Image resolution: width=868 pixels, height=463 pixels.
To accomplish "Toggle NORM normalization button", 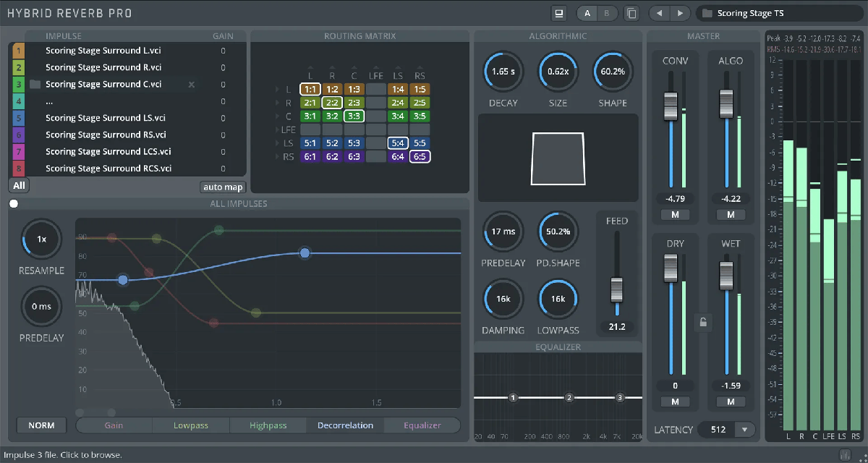I will click(x=41, y=425).
